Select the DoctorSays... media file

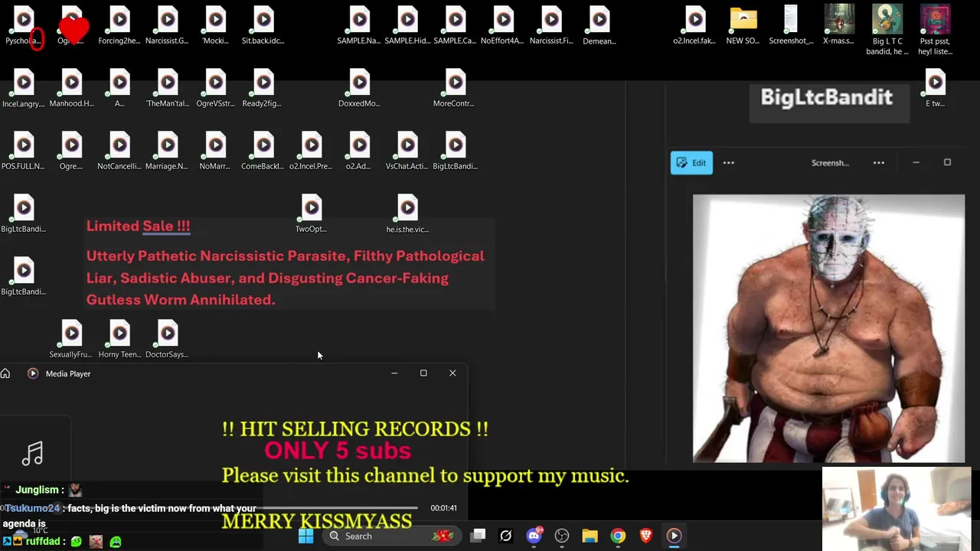pyautogui.click(x=167, y=340)
